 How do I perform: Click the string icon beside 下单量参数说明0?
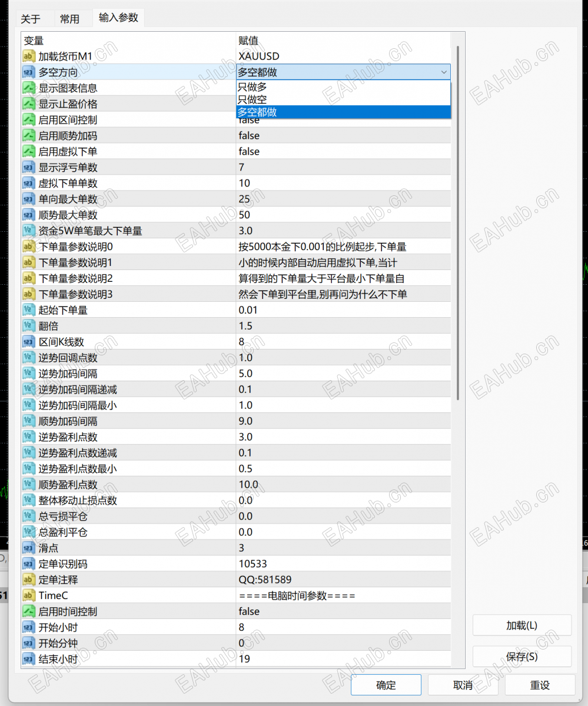[x=29, y=247]
